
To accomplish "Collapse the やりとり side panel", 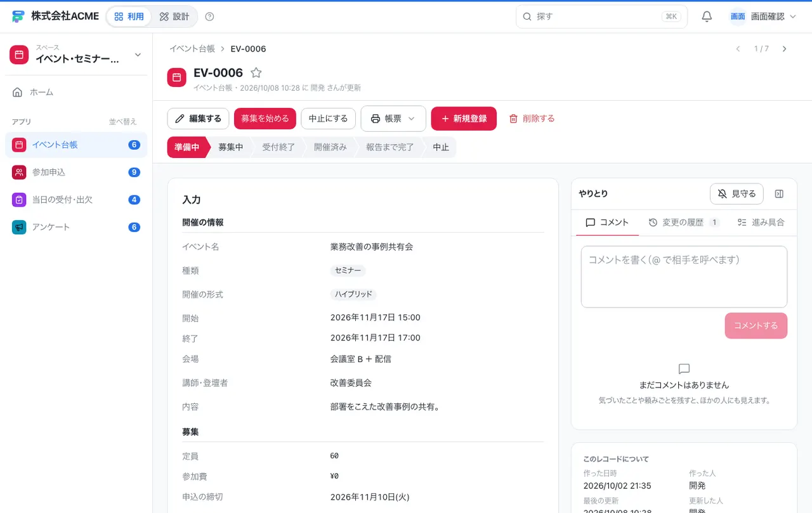I will 780,193.
